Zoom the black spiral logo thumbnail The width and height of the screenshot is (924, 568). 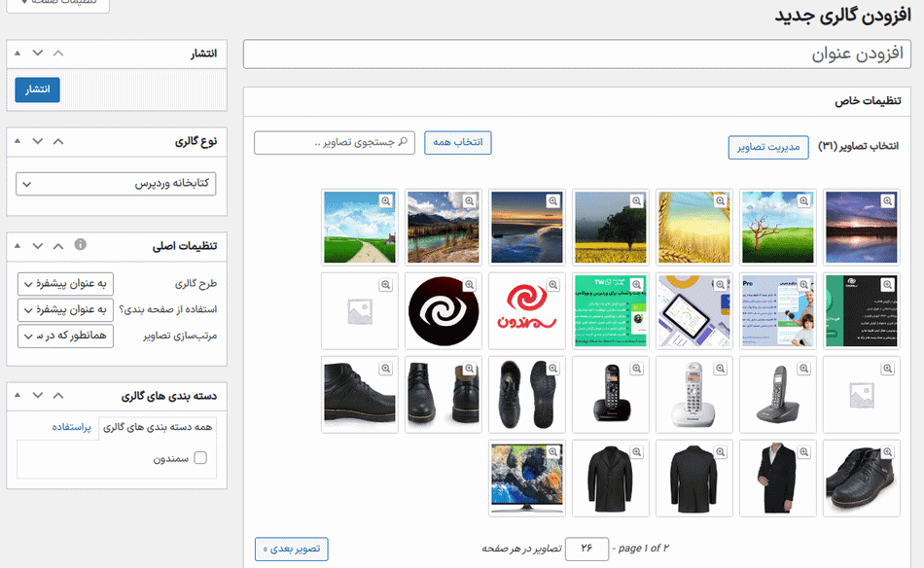point(469,285)
